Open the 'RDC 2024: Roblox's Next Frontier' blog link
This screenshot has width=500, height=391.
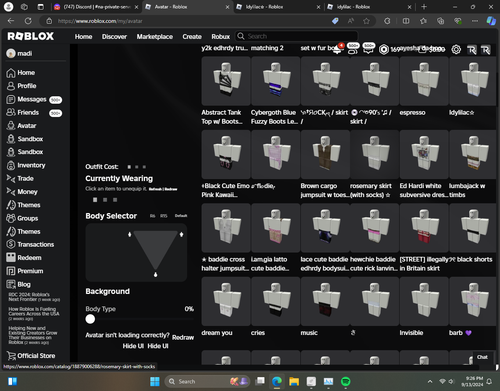pyautogui.click(x=34, y=297)
